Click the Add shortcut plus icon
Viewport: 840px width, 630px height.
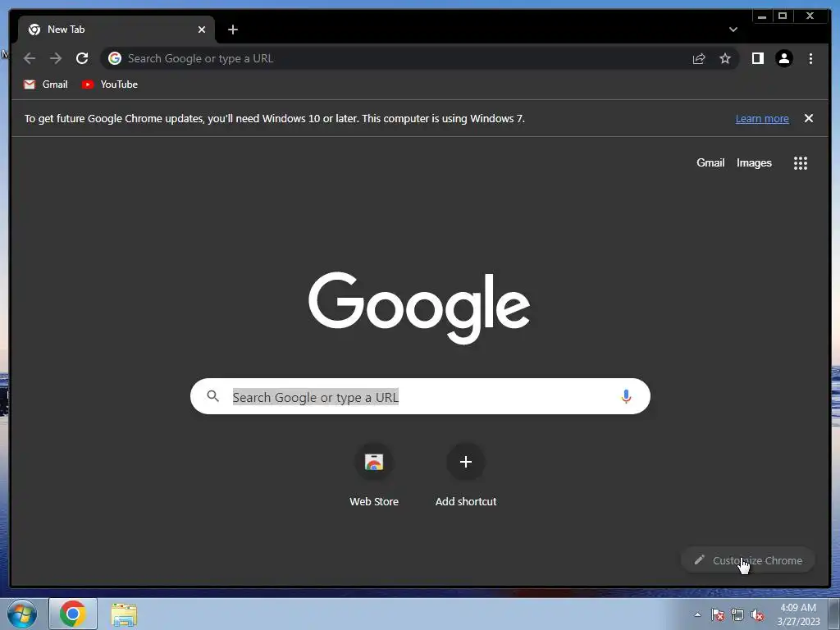pos(466,462)
